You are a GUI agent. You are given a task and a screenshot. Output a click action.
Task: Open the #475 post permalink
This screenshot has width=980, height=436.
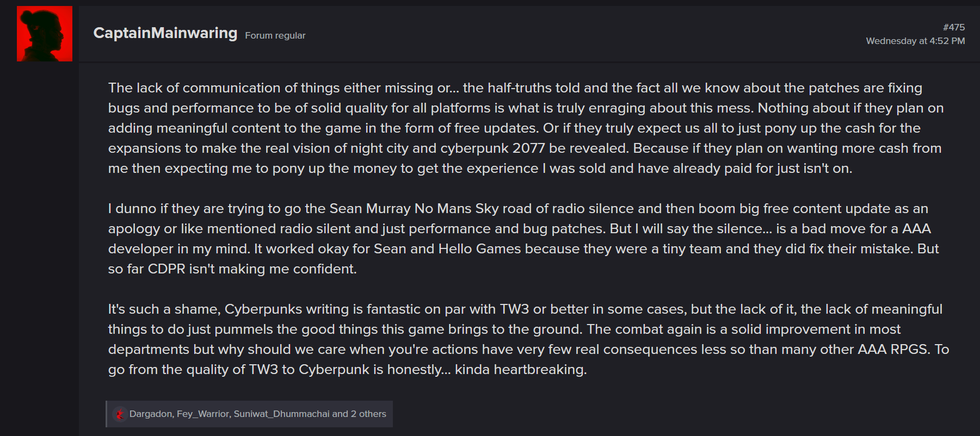(x=954, y=27)
